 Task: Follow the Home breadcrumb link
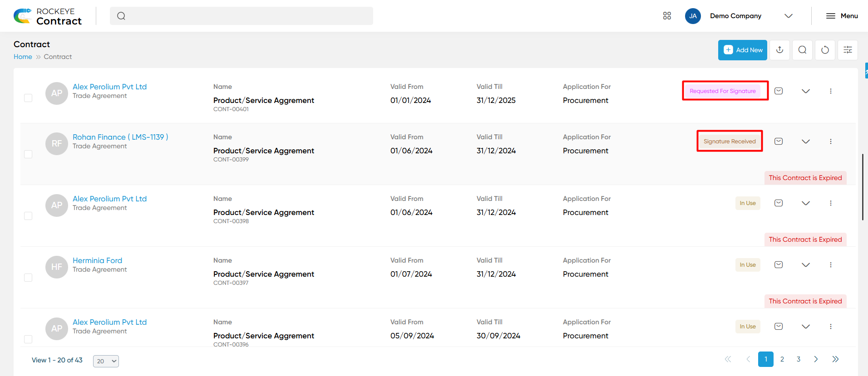coord(23,57)
